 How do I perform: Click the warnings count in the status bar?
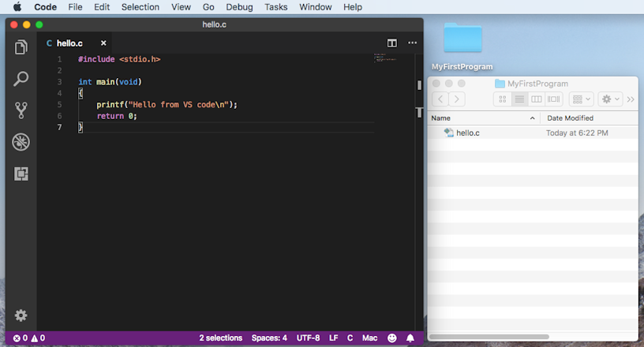pos(38,338)
